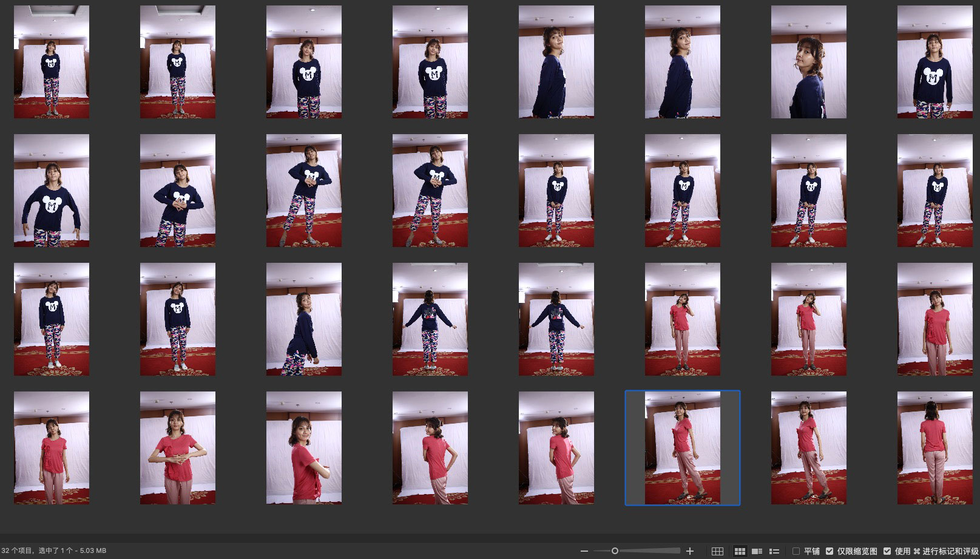Select red shirt photo with hands clasped
The image size is (980, 559).
(177, 448)
